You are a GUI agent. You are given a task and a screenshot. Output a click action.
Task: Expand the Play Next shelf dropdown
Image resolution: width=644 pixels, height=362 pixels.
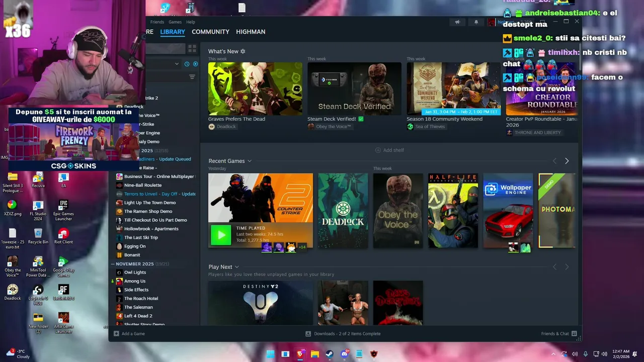(236, 267)
